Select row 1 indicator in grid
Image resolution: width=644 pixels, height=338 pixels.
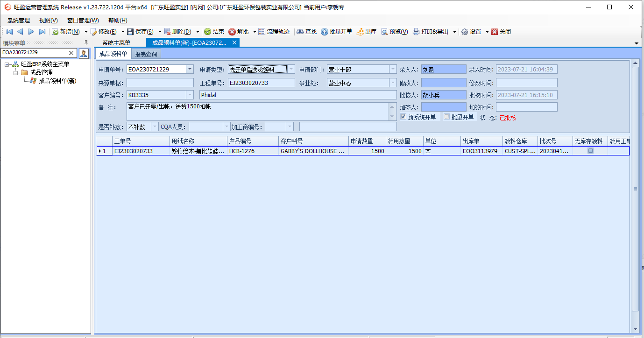(x=104, y=151)
